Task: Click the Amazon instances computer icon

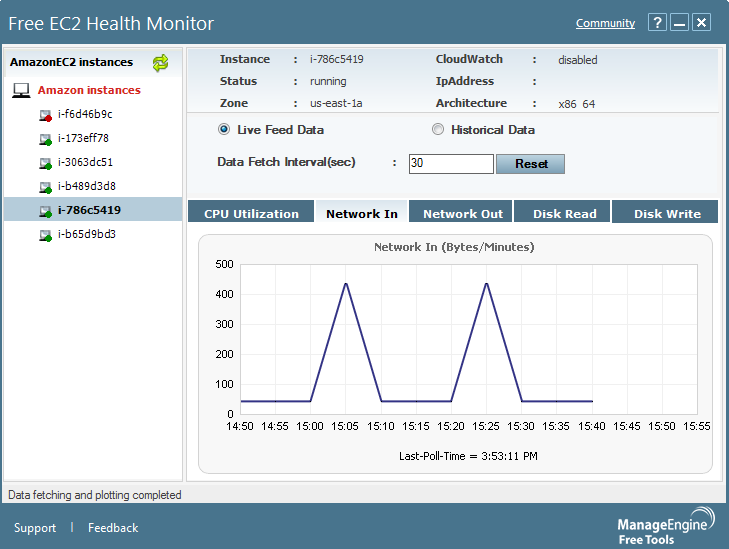Action: pyautogui.click(x=21, y=90)
